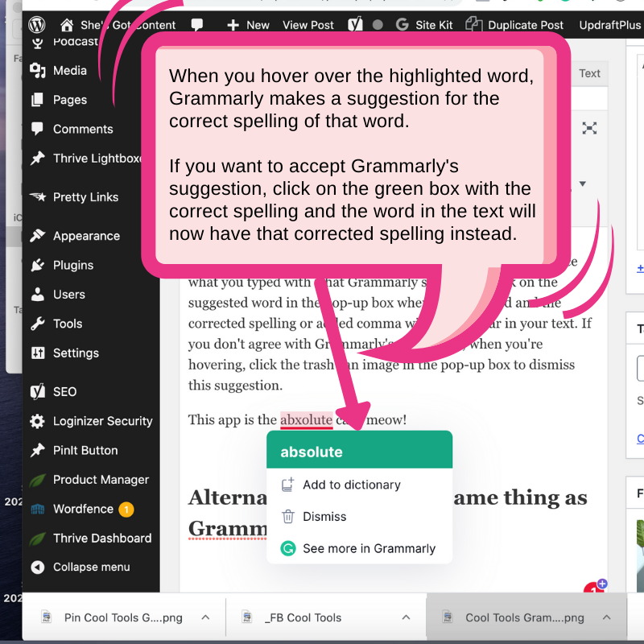644x644 pixels.
Task: Click the Plugins icon in sidebar
Action: coord(37,266)
